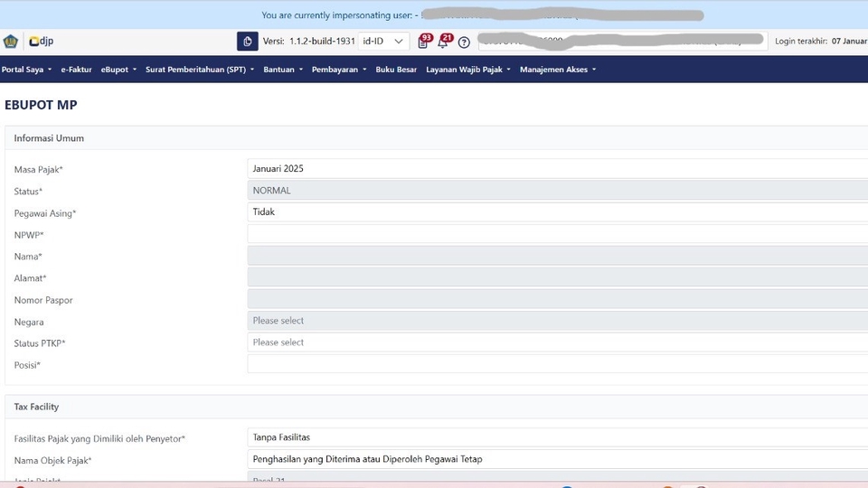Screen dimensions: 868x488
Task: Open Fasilitas Pajak yang Dimiliki oleh Penyetor dropdown
Action: 557,437
